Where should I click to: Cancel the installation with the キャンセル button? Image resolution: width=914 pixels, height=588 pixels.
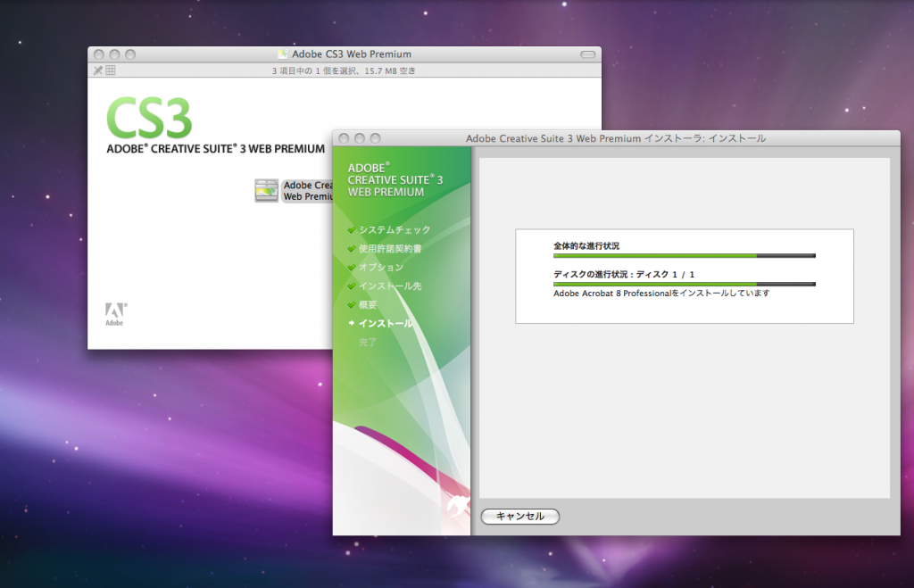[x=520, y=517]
